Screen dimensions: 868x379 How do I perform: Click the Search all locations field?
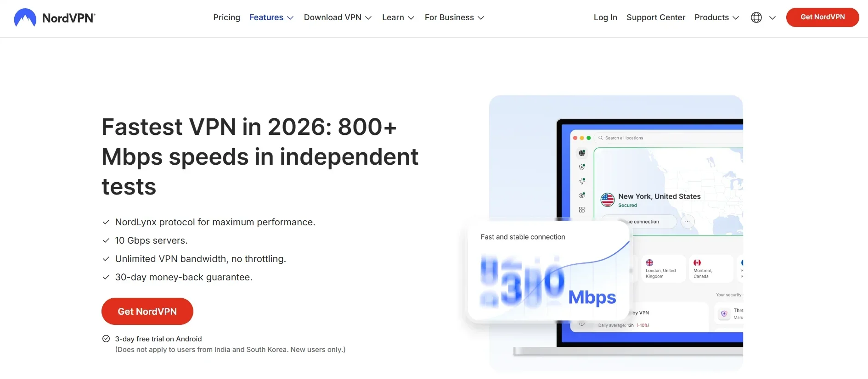668,138
